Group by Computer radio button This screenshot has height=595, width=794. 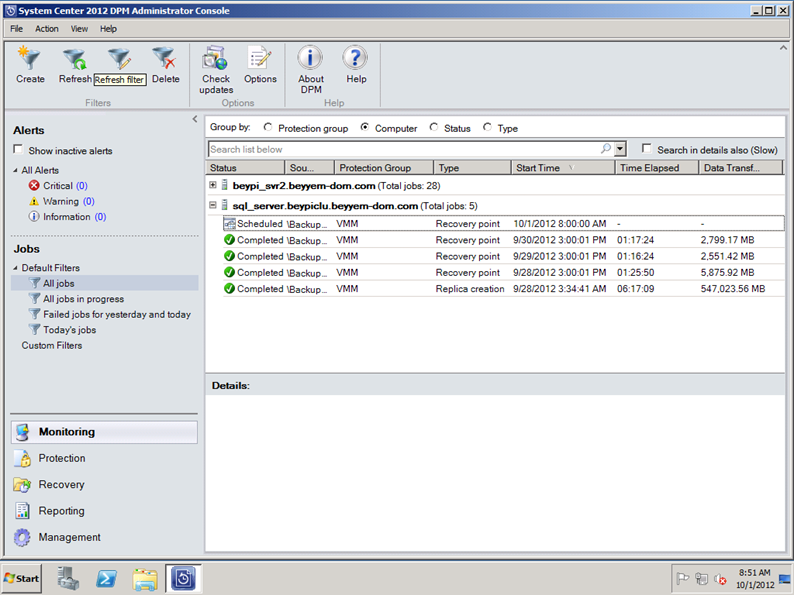(x=365, y=127)
